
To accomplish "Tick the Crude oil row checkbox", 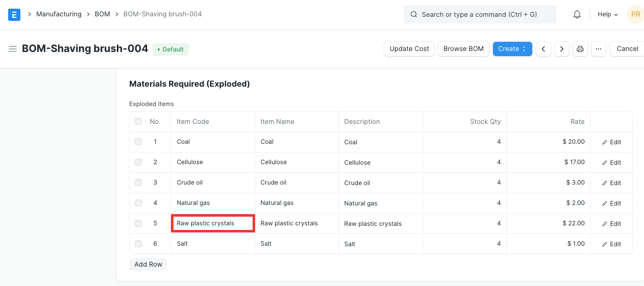I will tap(138, 183).
